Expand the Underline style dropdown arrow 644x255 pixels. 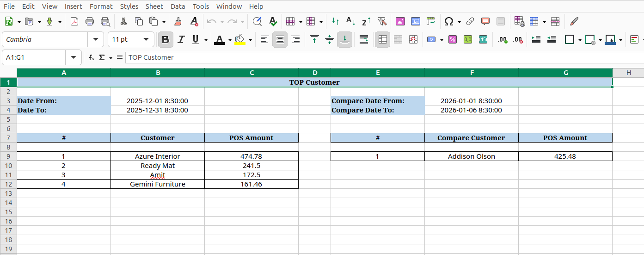206,40
